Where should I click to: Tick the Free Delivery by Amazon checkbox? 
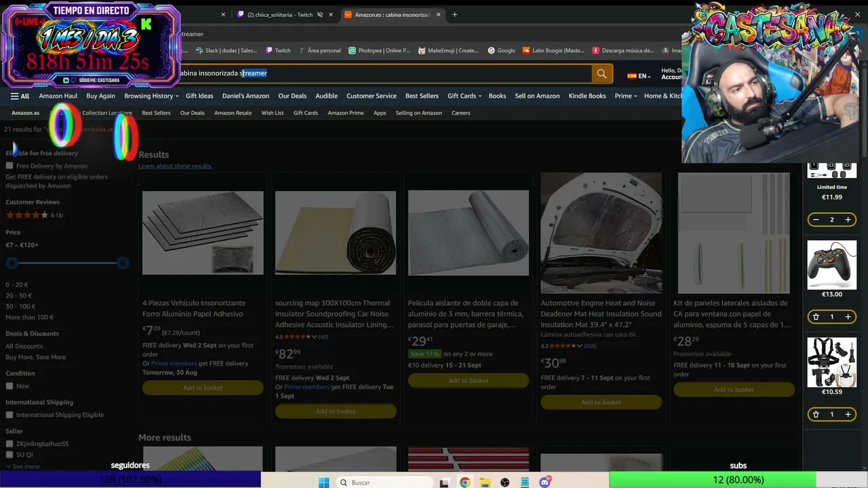click(9, 165)
